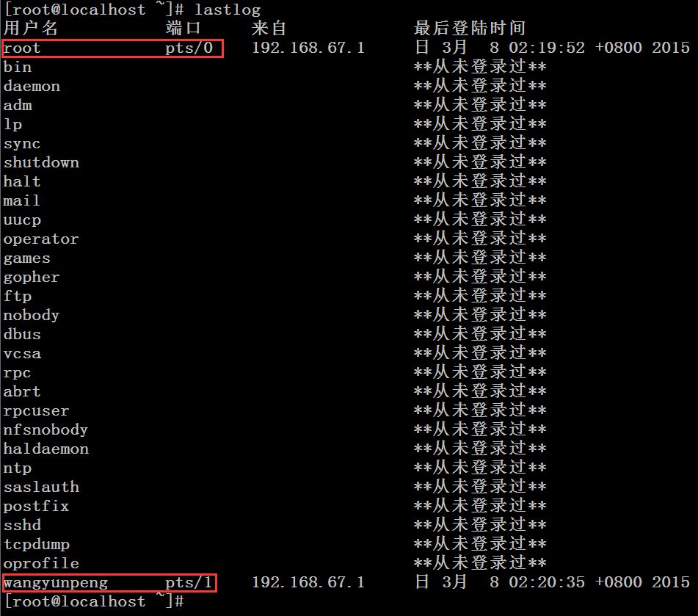Click the postfix username entry
Screen dimensions: 698x616
coord(35,506)
